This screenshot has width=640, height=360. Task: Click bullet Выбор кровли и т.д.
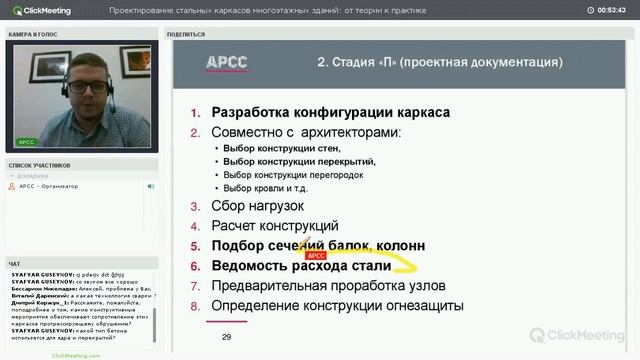tap(265, 189)
